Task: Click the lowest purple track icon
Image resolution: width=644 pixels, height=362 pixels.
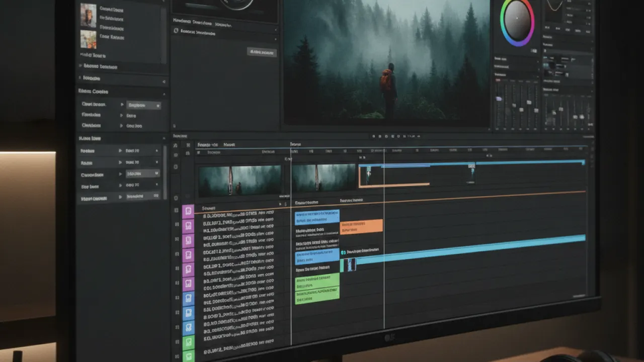Action: 188,284
